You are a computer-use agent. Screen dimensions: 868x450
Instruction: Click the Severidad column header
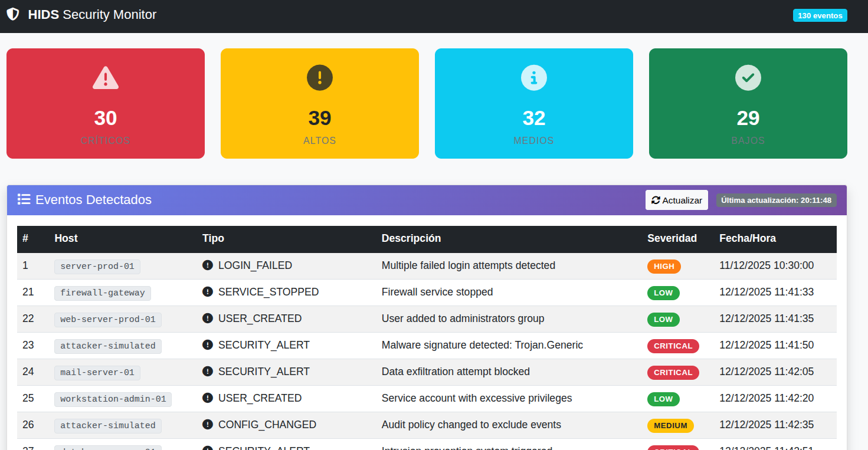672,238
